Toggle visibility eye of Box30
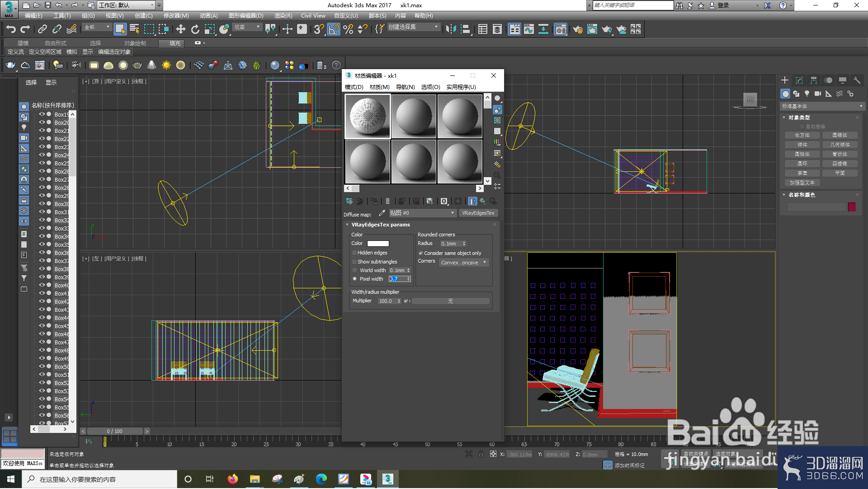Viewport: 868px width, 489px height. coord(42,204)
